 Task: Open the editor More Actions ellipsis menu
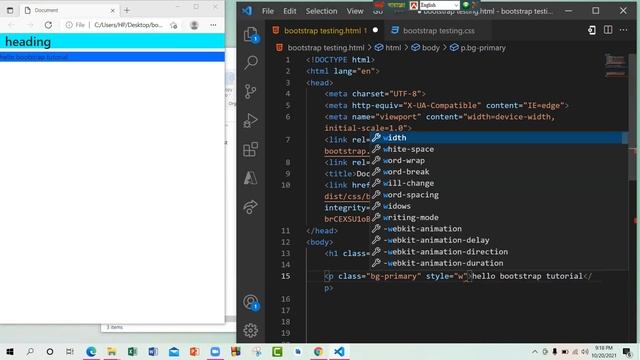coord(623,30)
